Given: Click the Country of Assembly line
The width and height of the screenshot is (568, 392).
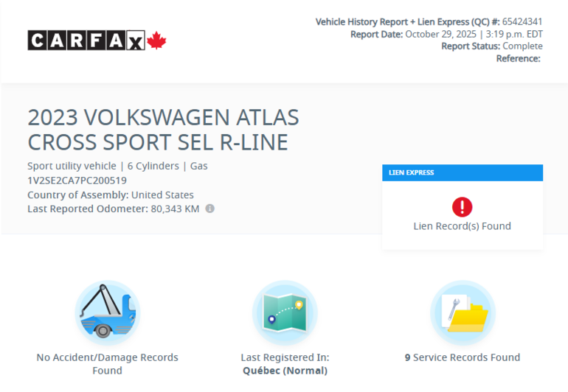Looking at the screenshot, I should coord(111,195).
